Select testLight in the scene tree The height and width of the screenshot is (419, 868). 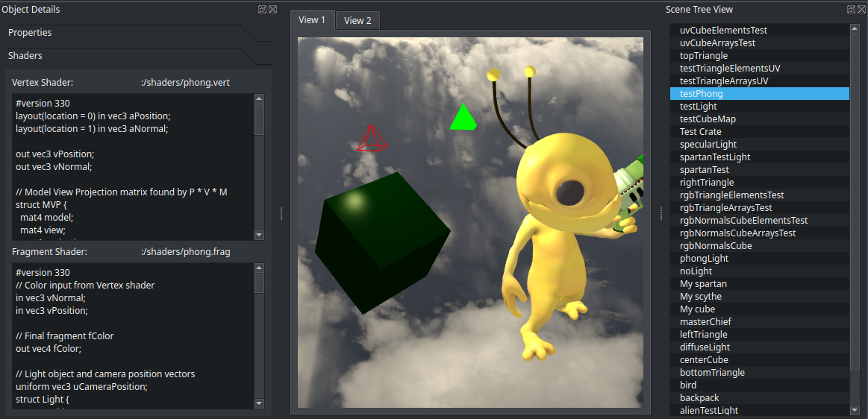(x=698, y=107)
